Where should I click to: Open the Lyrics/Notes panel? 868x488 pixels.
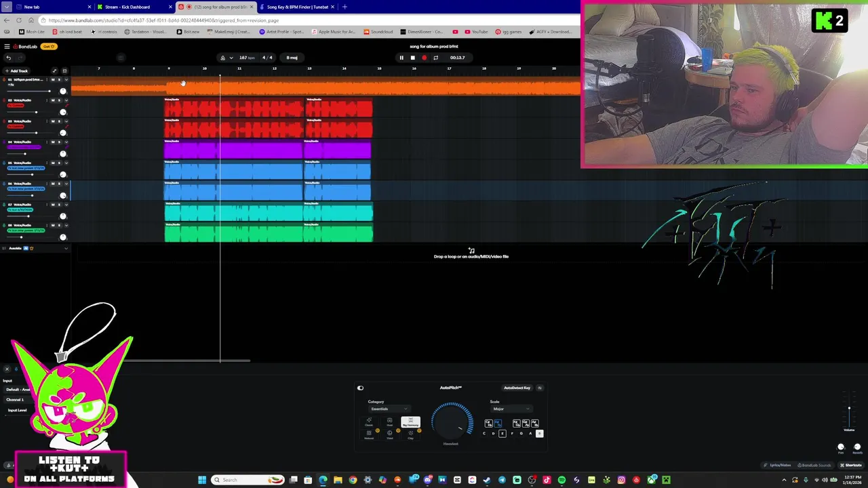[x=777, y=465]
